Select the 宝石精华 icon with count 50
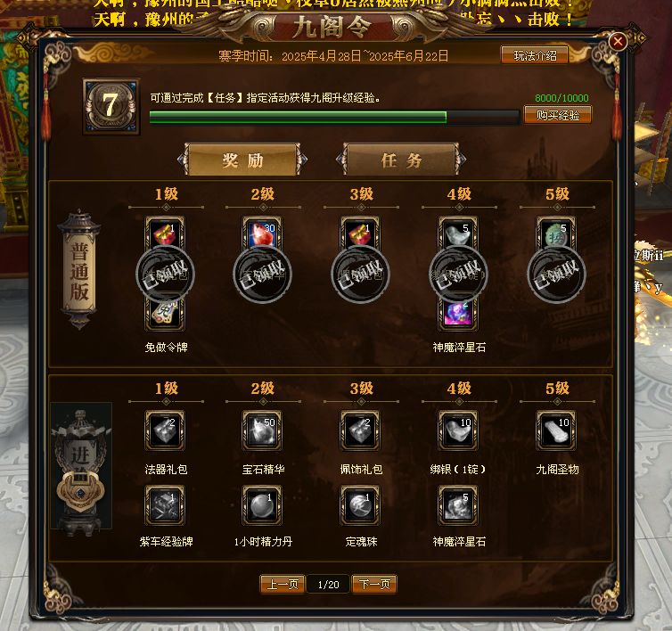The height and width of the screenshot is (631, 672). pyautogui.click(x=262, y=430)
